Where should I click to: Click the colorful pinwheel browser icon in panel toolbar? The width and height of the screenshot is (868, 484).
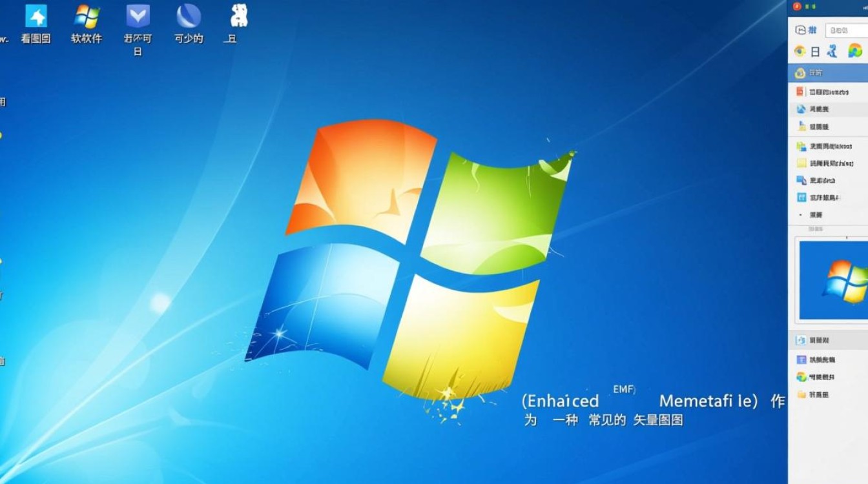pos(854,50)
